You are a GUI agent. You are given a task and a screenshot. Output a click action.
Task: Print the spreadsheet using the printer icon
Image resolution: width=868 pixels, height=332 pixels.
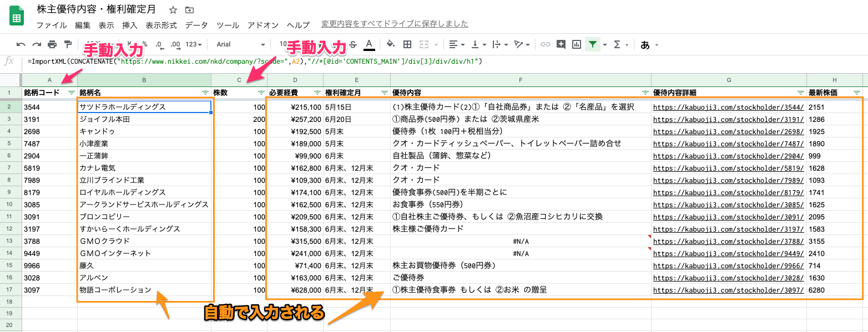[52, 44]
